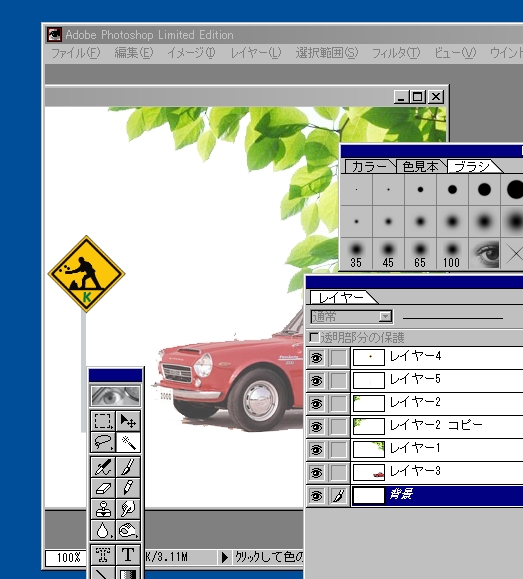Toggle the link box for レイヤー3

[x=338, y=473]
